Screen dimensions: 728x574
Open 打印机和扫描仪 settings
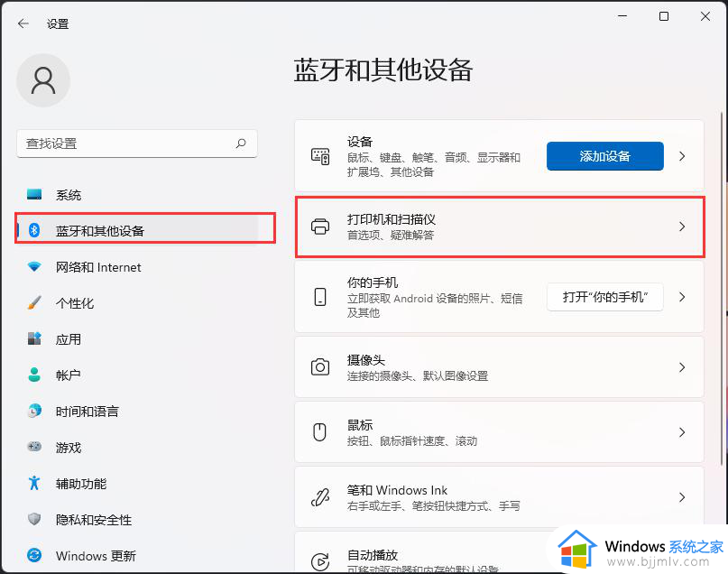(500, 227)
